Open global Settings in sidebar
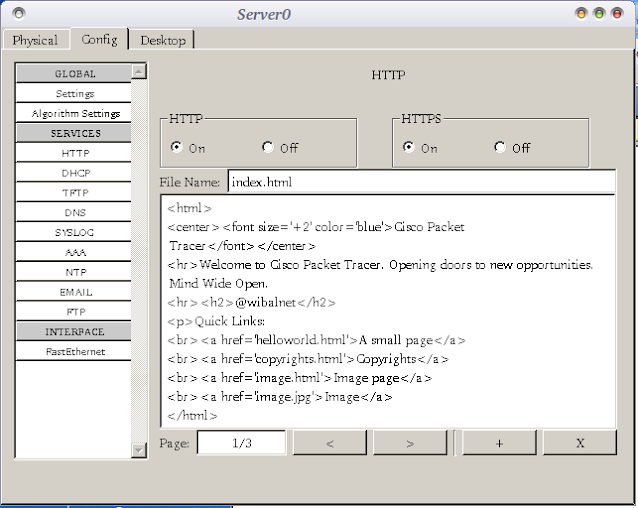Image resolution: width=638 pixels, height=508 pixels. 74,94
